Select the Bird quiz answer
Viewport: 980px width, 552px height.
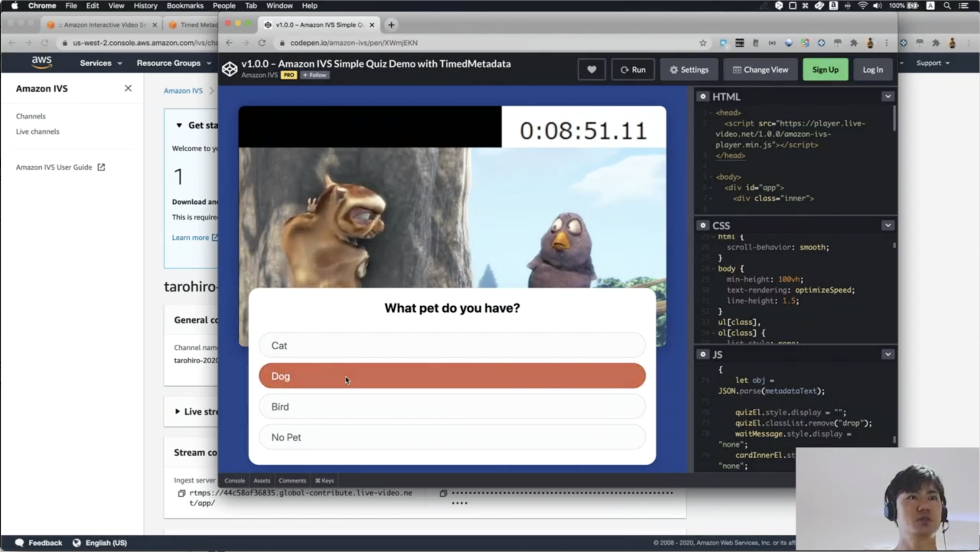click(x=452, y=406)
